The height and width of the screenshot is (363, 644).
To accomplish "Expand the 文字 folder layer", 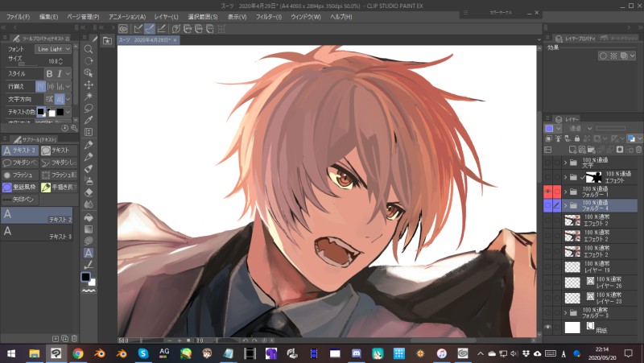I will 566,163.
